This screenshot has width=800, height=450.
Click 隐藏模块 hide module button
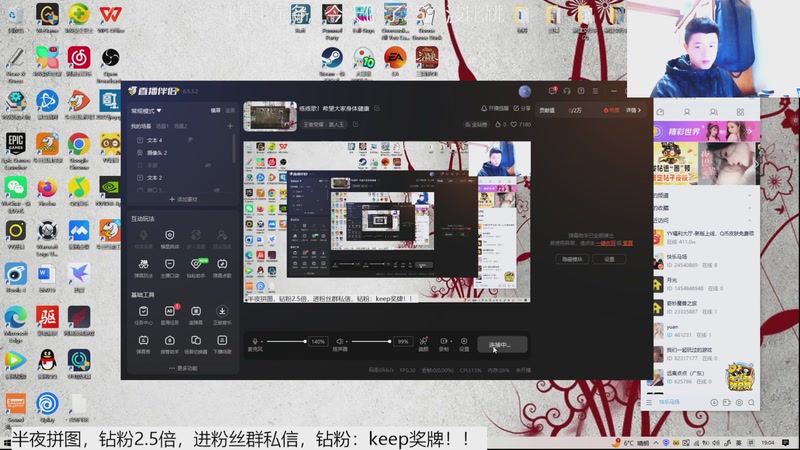pyautogui.click(x=572, y=259)
